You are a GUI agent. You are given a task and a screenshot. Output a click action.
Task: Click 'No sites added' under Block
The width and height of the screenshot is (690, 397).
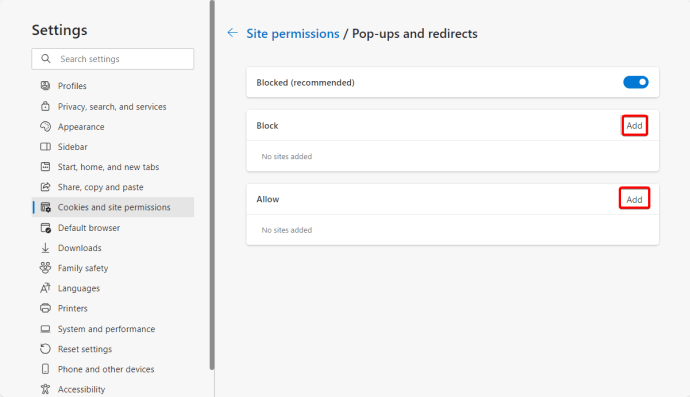[x=286, y=157]
